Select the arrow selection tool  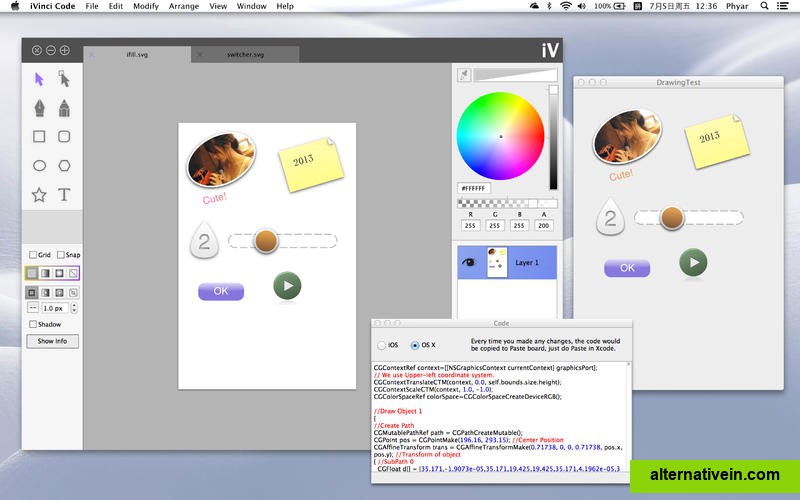tap(40, 79)
